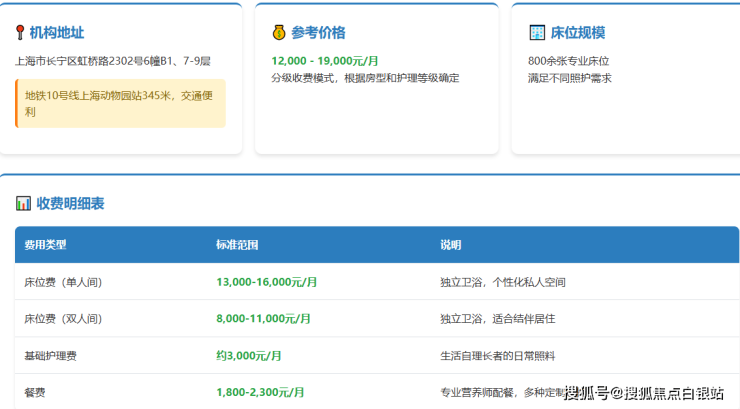Click the 参考价格 card heading
The image size is (740, 409).
coord(318,33)
